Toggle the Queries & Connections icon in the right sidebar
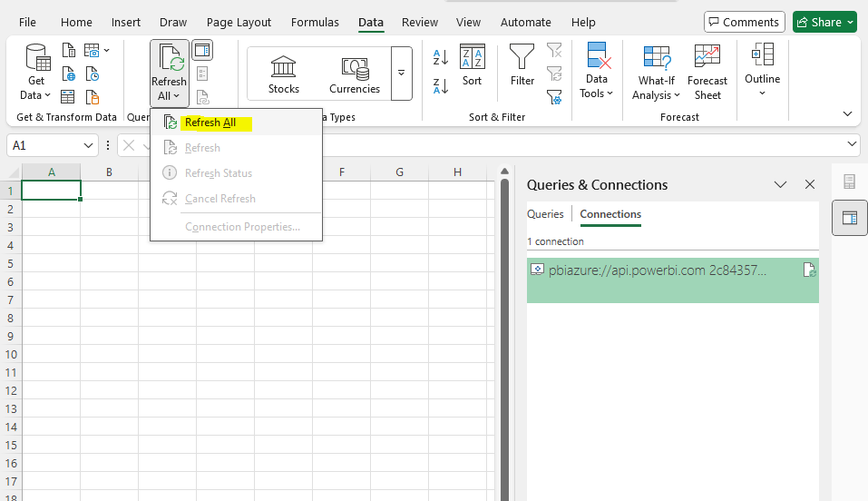 [x=849, y=218]
